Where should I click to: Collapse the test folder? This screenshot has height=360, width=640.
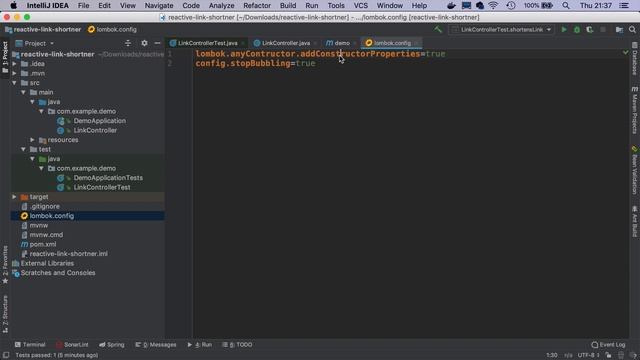point(24,149)
